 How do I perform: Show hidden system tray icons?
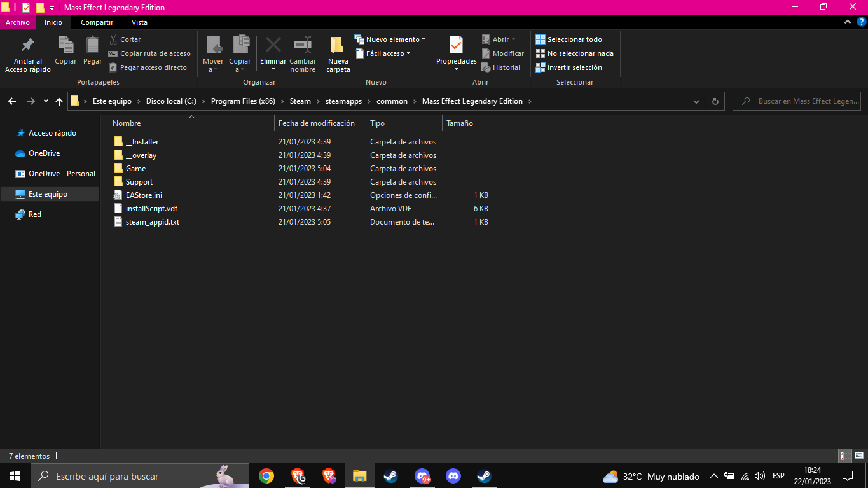pyautogui.click(x=713, y=476)
